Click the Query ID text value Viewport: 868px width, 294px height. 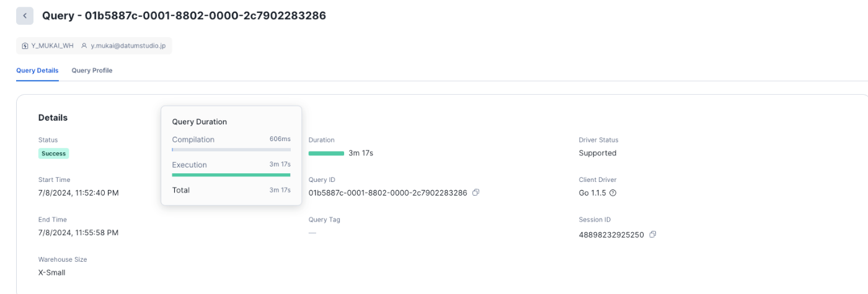[x=387, y=192]
